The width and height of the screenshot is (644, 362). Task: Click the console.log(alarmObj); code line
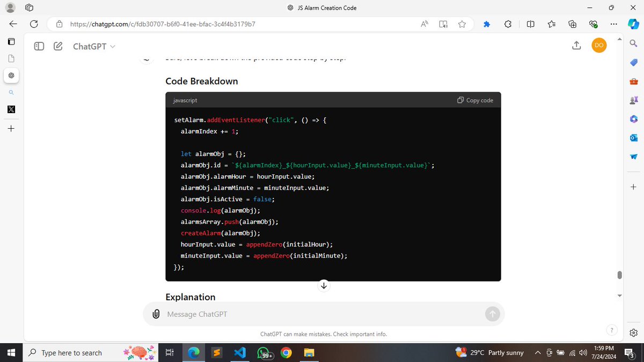(221, 210)
